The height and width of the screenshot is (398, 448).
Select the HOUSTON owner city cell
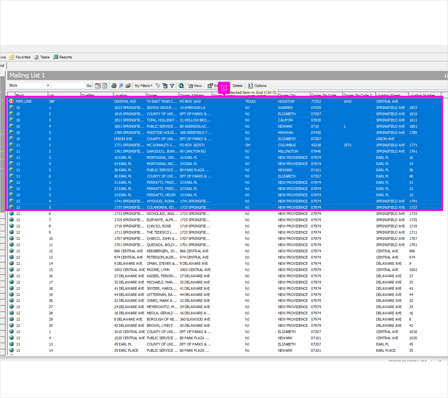286,101
